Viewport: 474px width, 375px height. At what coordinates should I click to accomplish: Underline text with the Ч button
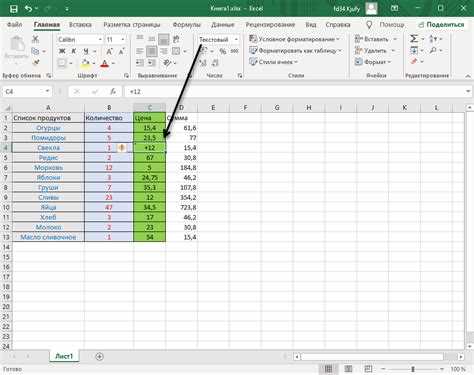[86, 51]
